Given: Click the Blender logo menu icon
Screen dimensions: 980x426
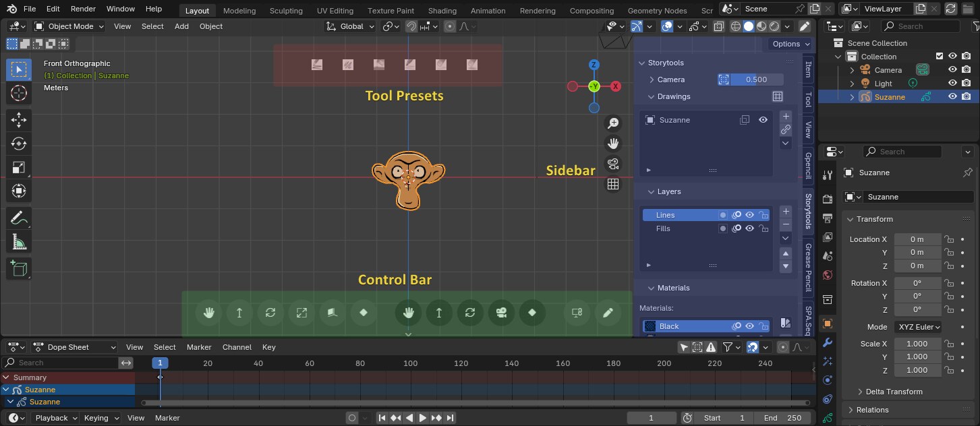Looking at the screenshot, I should [12, 9].
